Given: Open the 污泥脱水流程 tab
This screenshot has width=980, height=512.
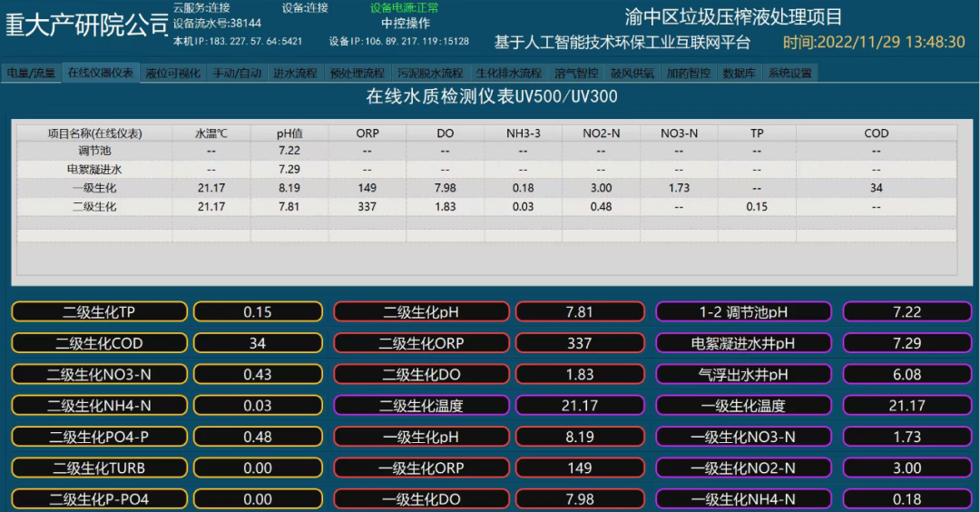Looking at the screenshot, I should tap(430, 73).
